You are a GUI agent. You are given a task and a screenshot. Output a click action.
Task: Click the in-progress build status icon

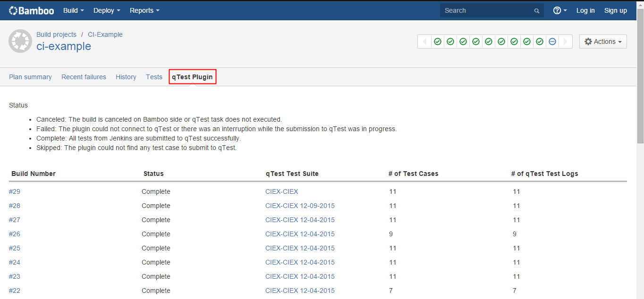tap(552, 42)
